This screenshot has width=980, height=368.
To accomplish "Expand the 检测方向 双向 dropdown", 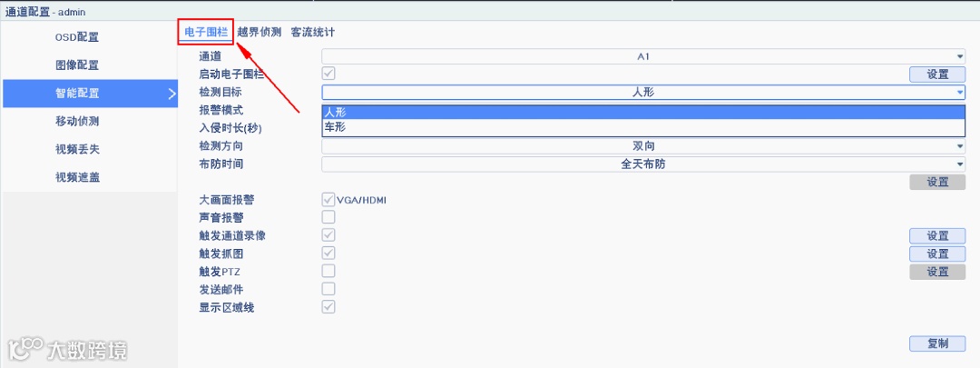I will pos(643,146).
